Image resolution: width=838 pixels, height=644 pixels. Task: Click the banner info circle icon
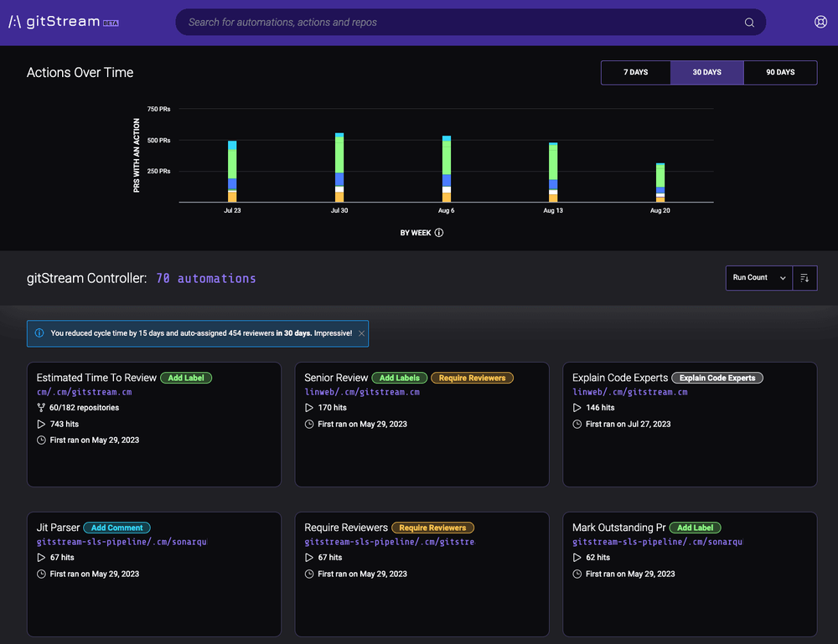[39, 333]
